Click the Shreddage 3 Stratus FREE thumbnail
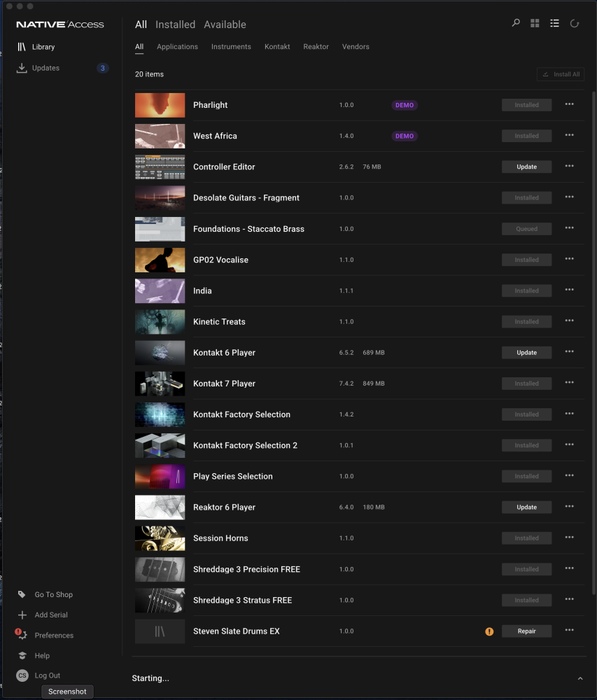 (160, 601)
